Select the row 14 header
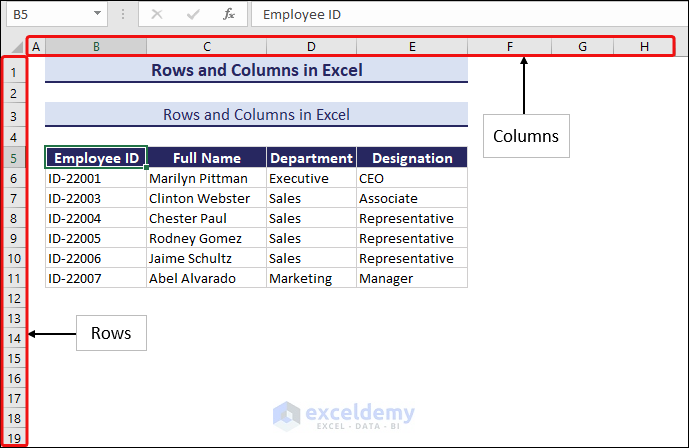The height and width of the screenshot is (448, 689). (14, 338)
